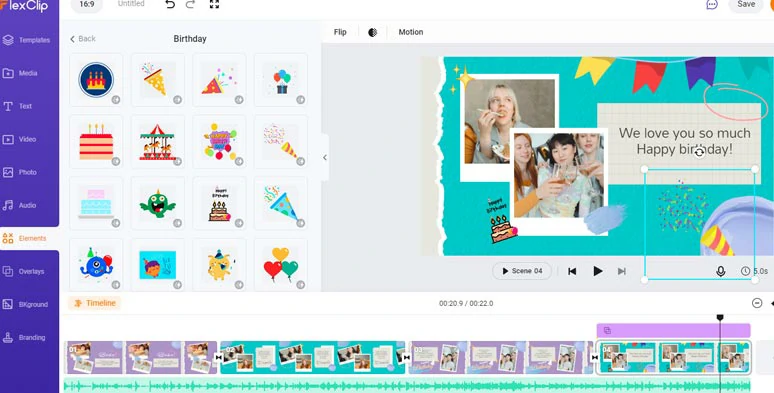This screenshot has height=393, width=774.
Task: Add the balloons with gift box element
Action: pos(281,80)
